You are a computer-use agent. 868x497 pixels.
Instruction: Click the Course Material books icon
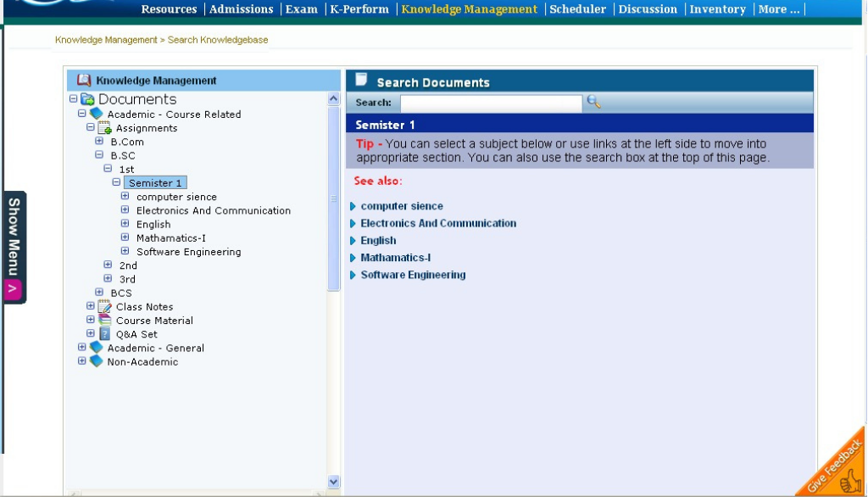[x=104, y=321]
